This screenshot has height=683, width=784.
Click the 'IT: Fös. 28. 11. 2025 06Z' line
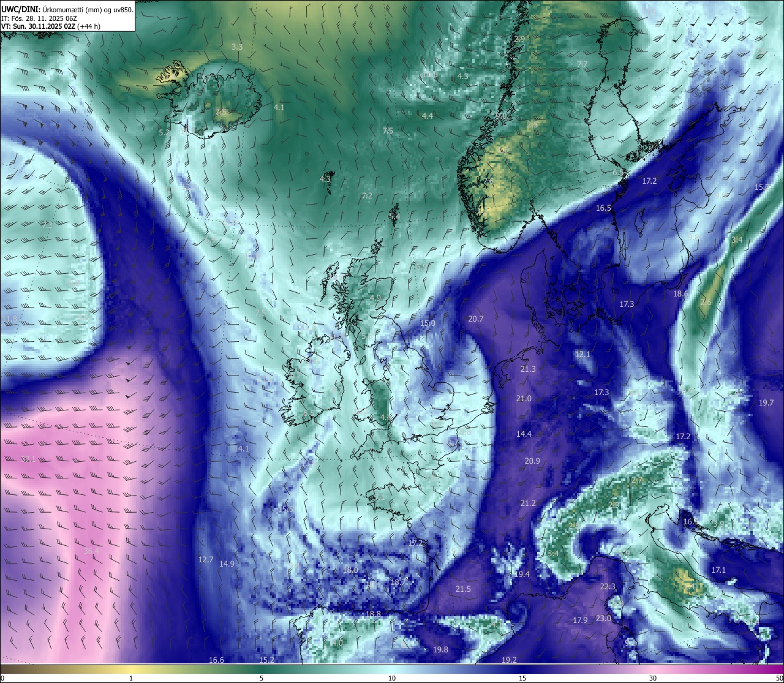(x=39, y=18)
